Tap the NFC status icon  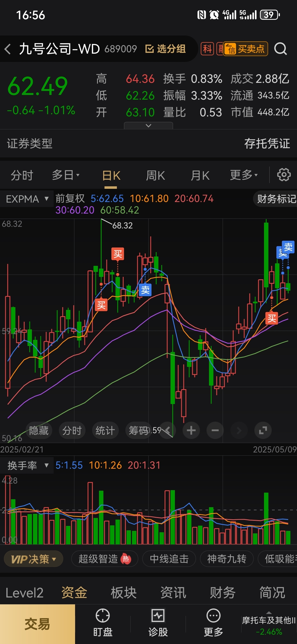click(202, 15)
